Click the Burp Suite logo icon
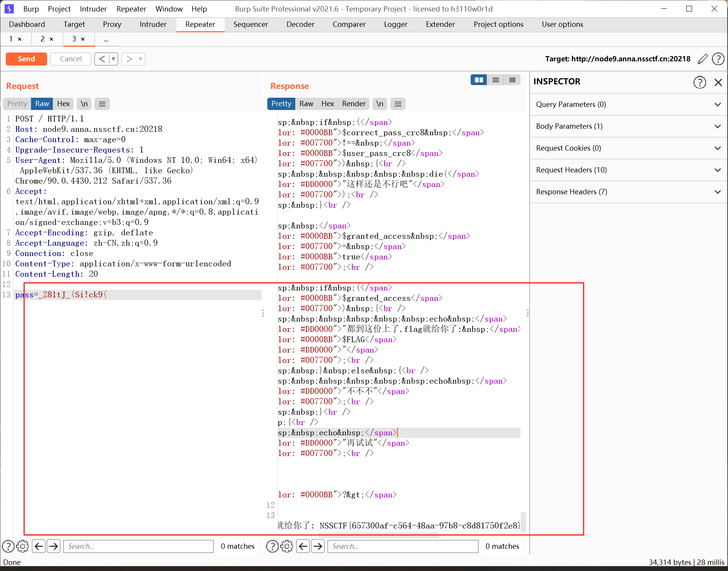 pyautogui.click(x=9, y=8)
